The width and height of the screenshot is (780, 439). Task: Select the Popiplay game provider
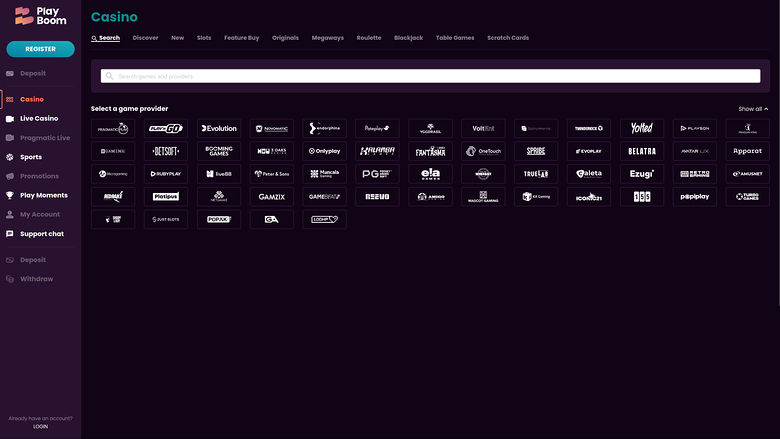click(694, 197)
